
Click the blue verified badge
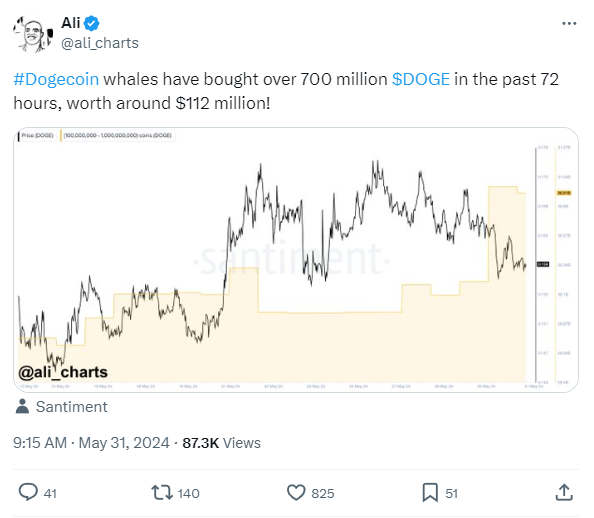click(92, 23)
